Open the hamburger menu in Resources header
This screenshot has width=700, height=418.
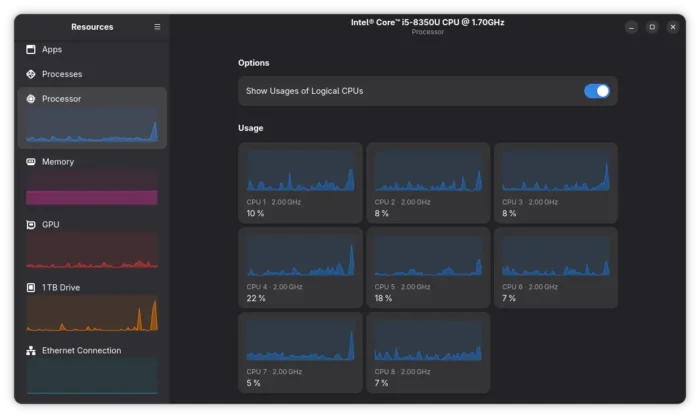[x=157, y=27]
